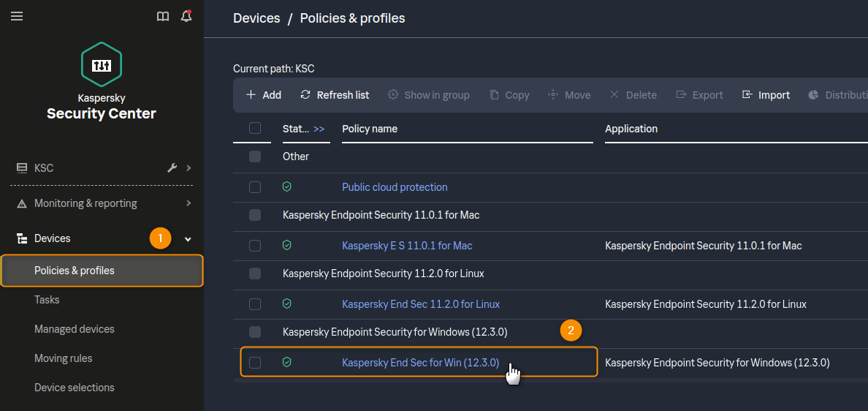Click the Refresh list icon
The height and width of the screenshot is (411, 868).
[305, 95]
